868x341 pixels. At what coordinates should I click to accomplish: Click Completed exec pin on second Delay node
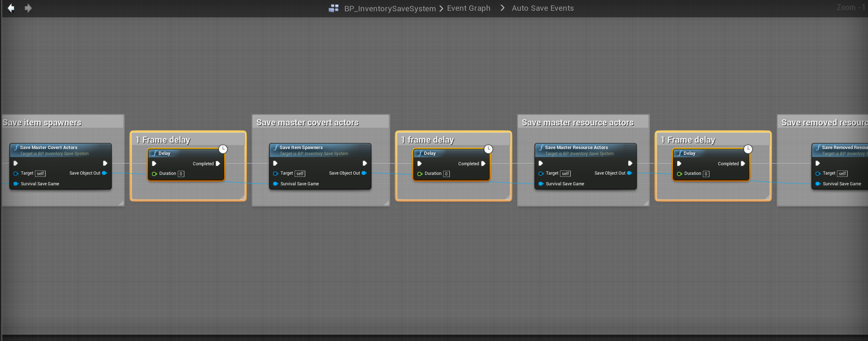(483, 164)
